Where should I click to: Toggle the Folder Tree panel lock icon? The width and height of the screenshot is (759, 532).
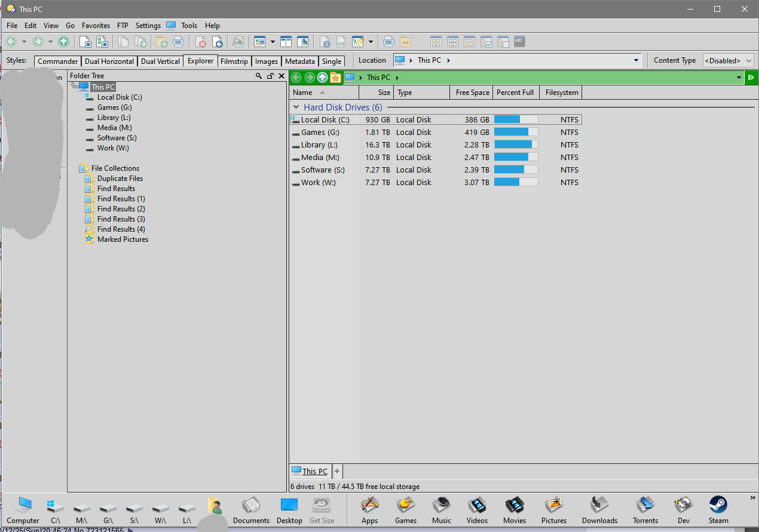[x=270, y=76]
